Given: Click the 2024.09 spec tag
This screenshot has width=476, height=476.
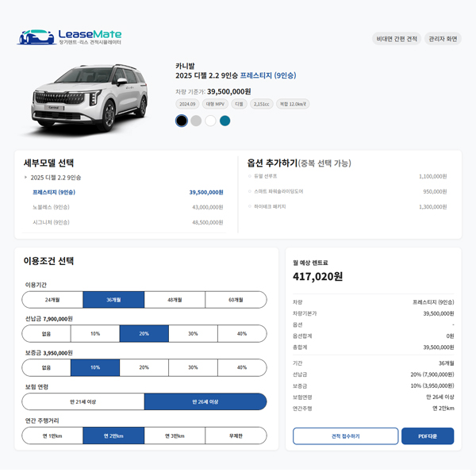Looking at the screenshot, I should (187, 104).
